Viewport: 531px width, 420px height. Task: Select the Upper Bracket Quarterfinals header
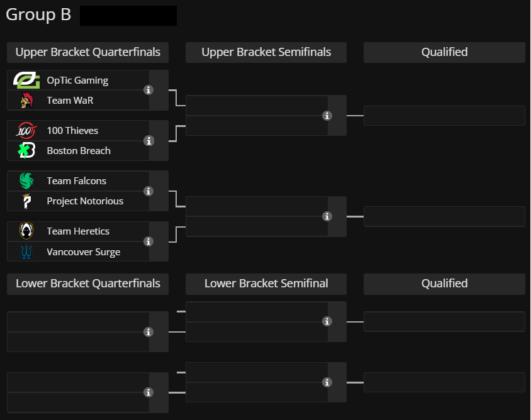87,52
